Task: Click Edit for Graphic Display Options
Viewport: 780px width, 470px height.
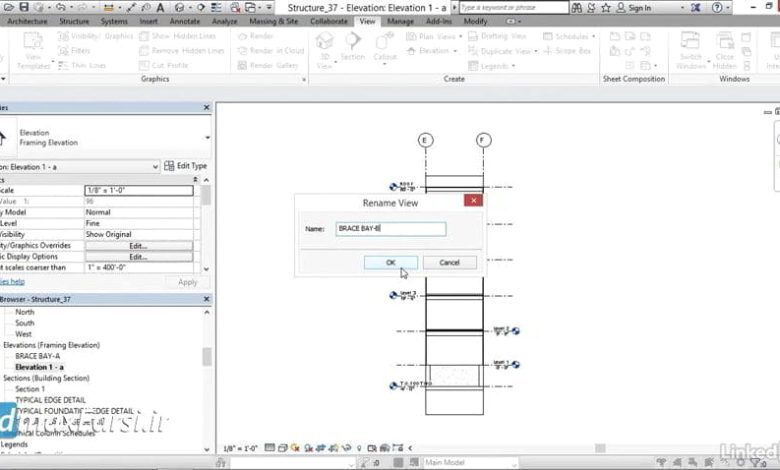Action: tap(138, 257)
